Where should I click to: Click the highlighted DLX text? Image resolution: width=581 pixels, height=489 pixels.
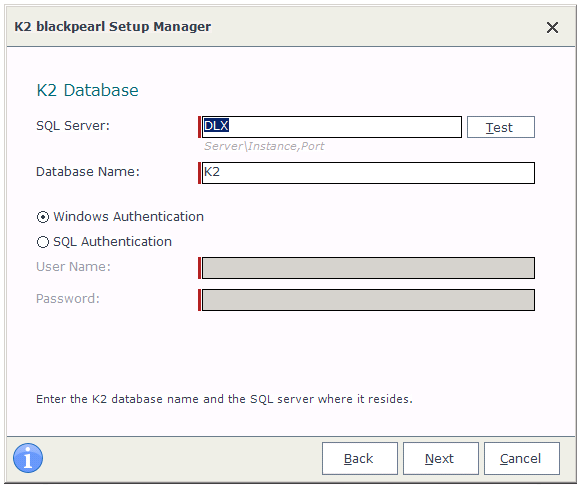tap(216, 125)
